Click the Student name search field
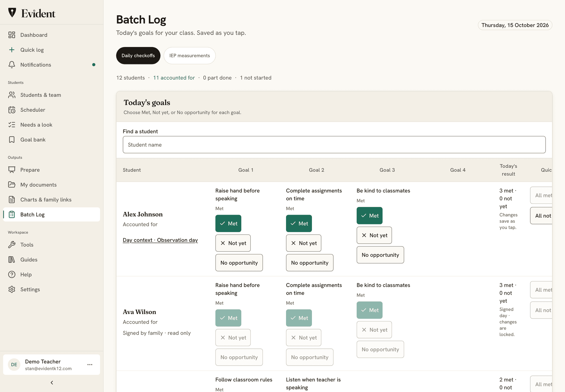565x392 pixels. click(x=334, y=145)
